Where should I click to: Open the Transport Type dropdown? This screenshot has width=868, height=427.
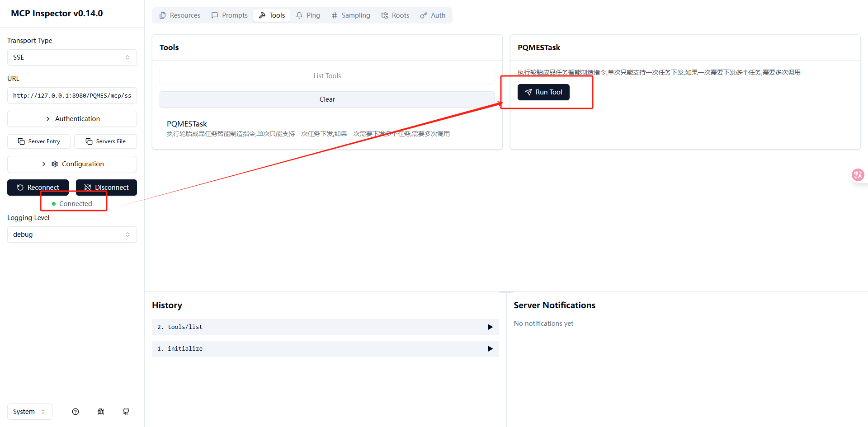(x=72, y=57)
